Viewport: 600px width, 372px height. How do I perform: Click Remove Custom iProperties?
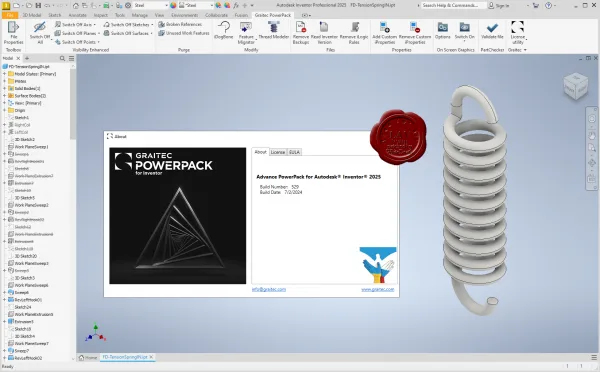pos(415,33)
